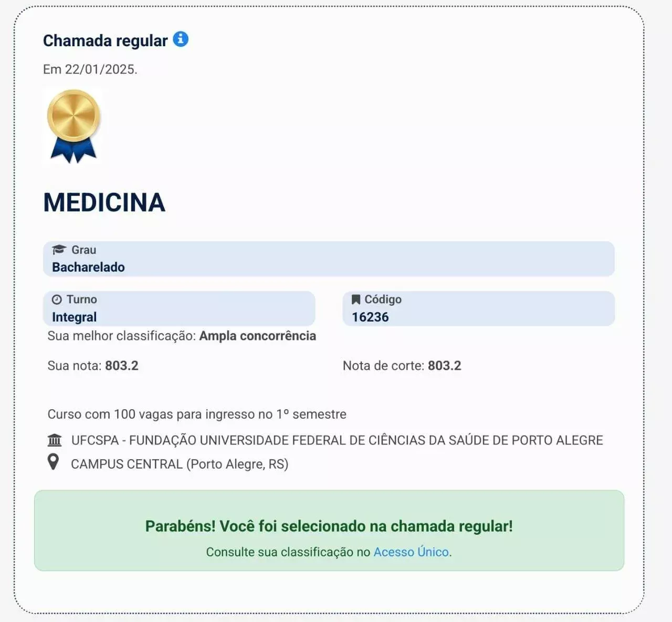Click the location pin icon for campus
Screen dimensions: 672x622
pos(54,462)
